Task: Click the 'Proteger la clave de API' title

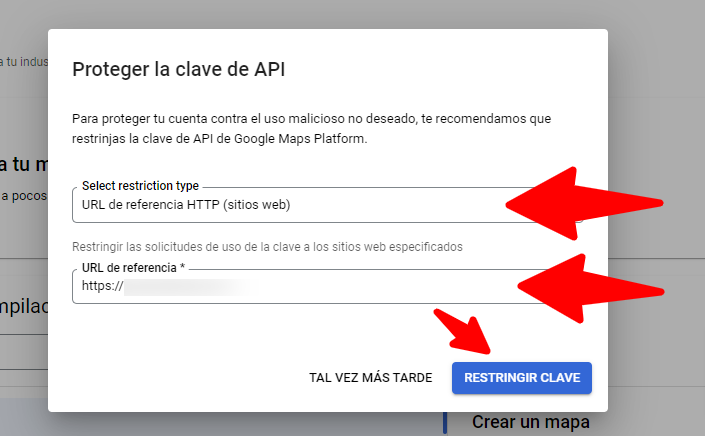Action: [x=180, y=69]
